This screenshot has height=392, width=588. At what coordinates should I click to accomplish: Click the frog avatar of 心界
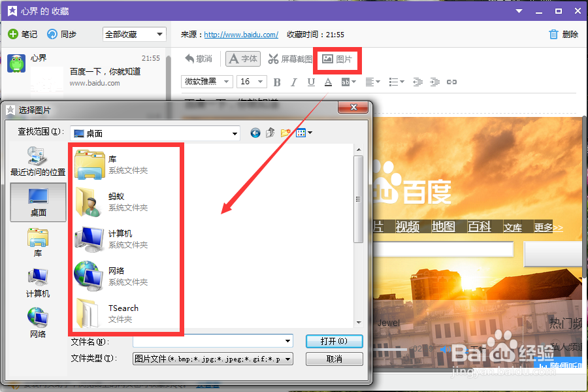[16, 63]
